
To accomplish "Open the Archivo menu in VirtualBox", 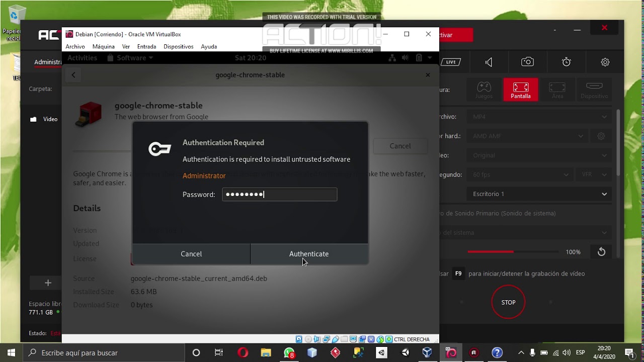I will (x=75, y=46).
